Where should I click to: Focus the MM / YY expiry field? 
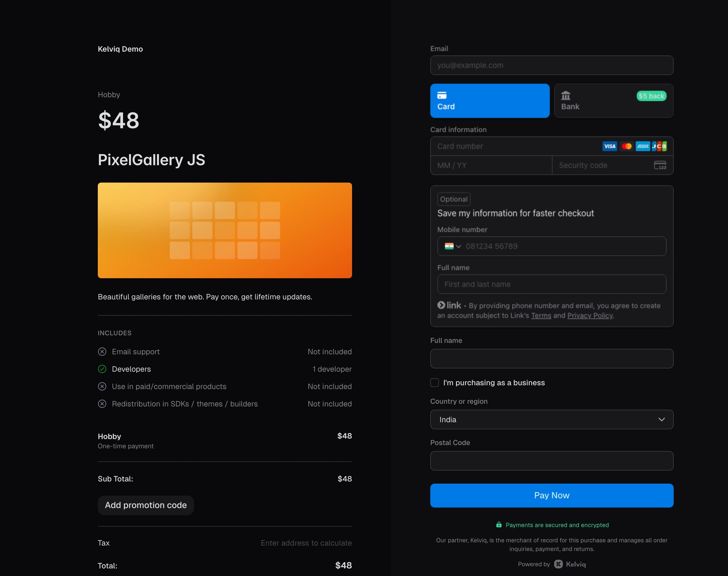tap(491, 165)
